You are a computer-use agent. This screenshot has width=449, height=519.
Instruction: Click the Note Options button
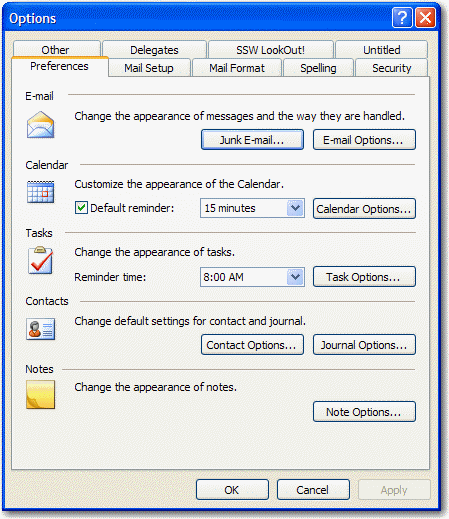pyautogui.click(x=364, y=412)
